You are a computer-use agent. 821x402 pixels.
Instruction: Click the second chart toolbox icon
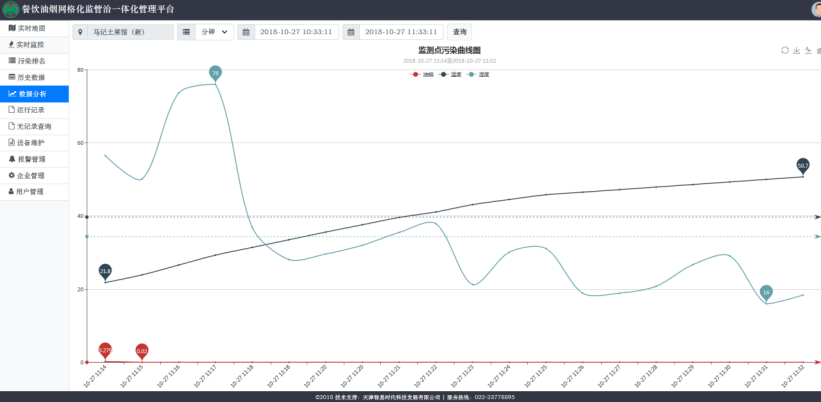(x=796, y=50)
